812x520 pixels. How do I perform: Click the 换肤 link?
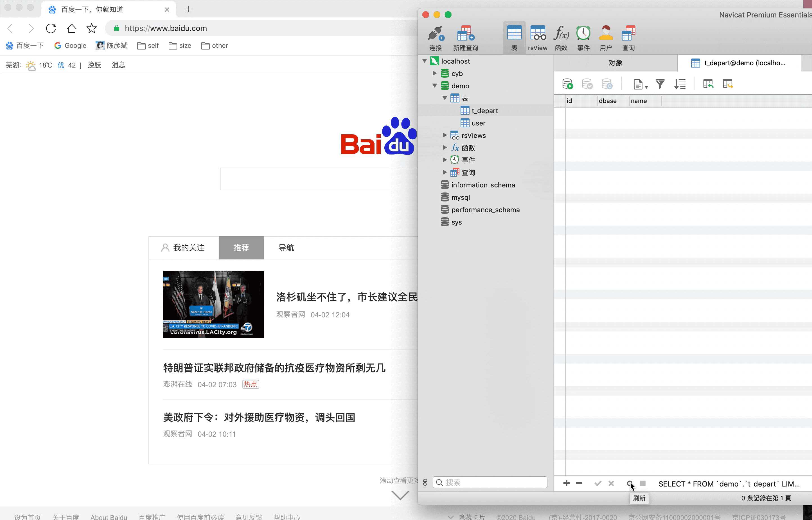(94, 64)
